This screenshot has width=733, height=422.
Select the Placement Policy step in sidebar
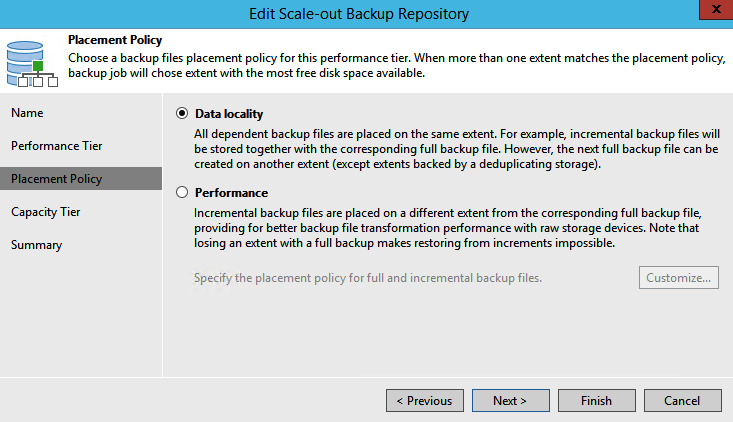coord(81,179)
